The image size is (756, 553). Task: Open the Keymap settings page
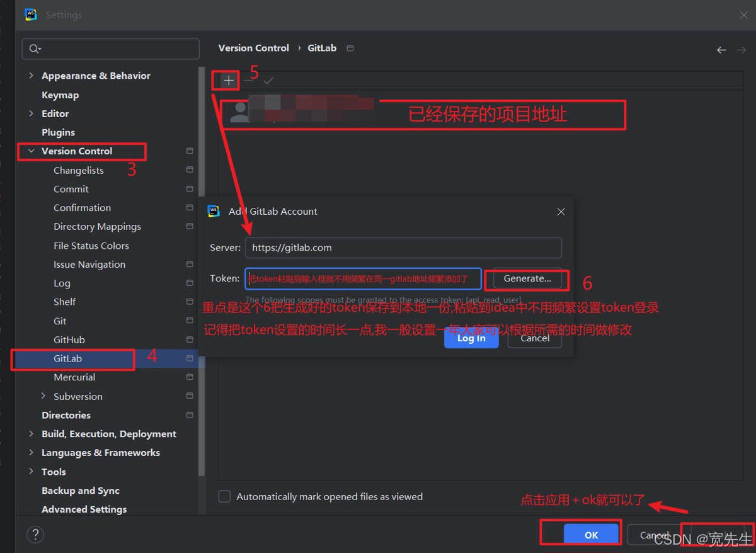[x=60, y=94]
